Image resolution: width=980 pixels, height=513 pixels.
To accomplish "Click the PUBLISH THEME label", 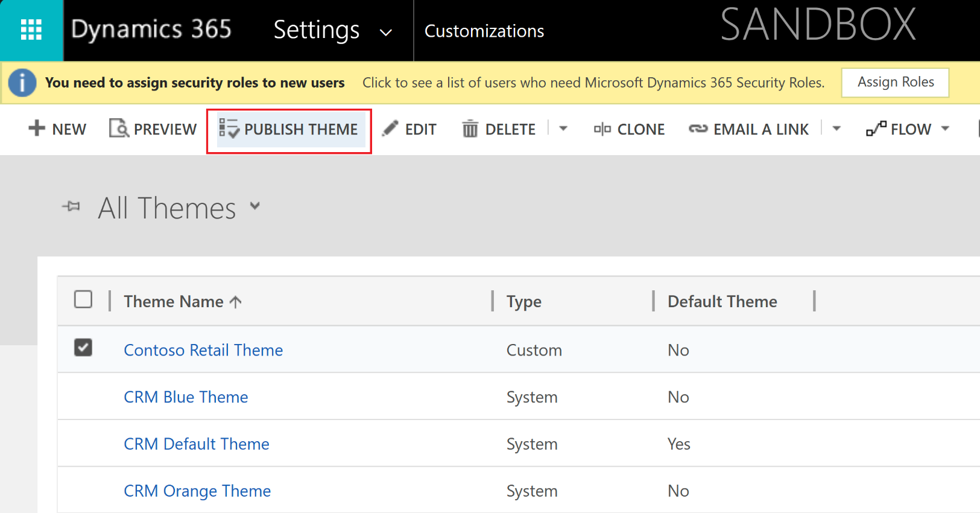I will point(301,129).
